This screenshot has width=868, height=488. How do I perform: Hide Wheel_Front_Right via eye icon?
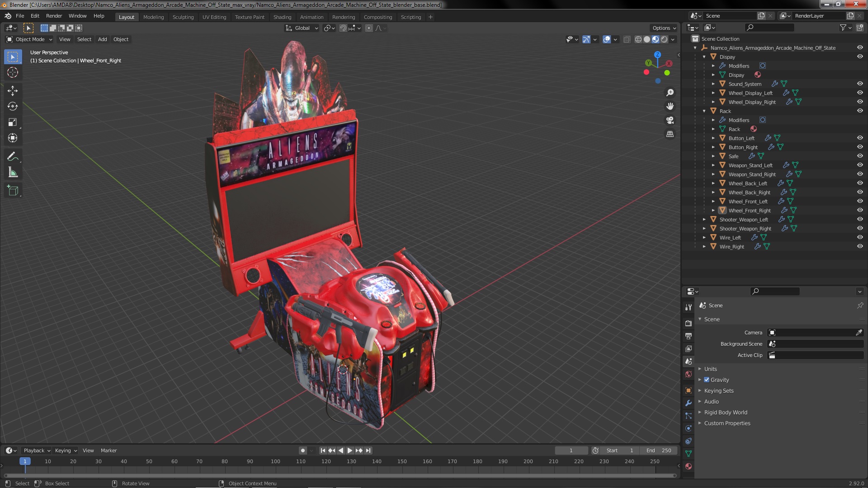pyautogui.click(x=860, y=210)
